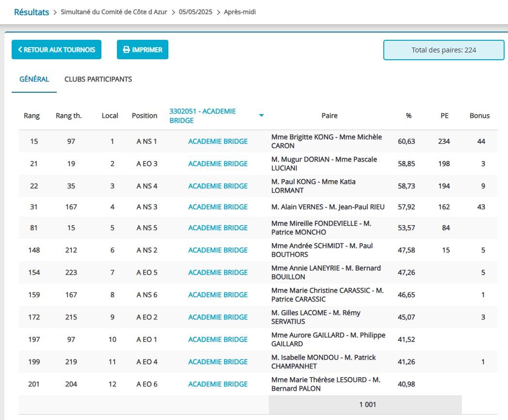Select pair Mme Andrée SCHMIDT - M. Paul BOUTHORS
Screen dimensions: 508x420
click(x=322, y=251)
